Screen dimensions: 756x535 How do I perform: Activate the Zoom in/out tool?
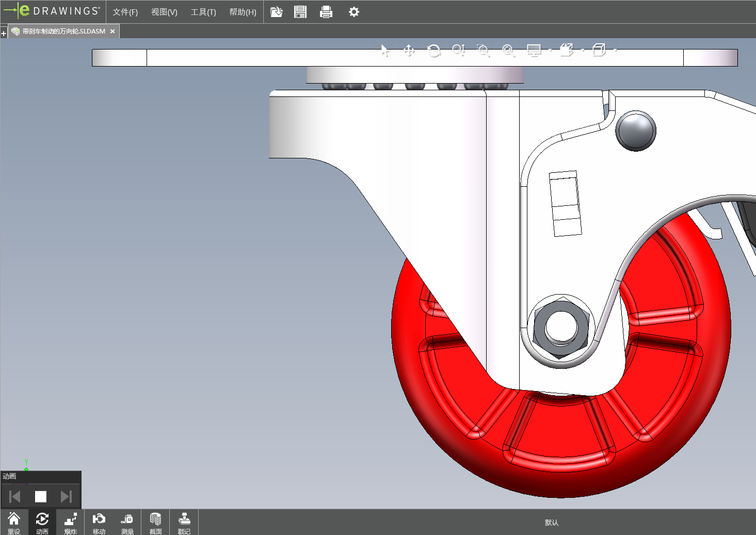(459, 51)
